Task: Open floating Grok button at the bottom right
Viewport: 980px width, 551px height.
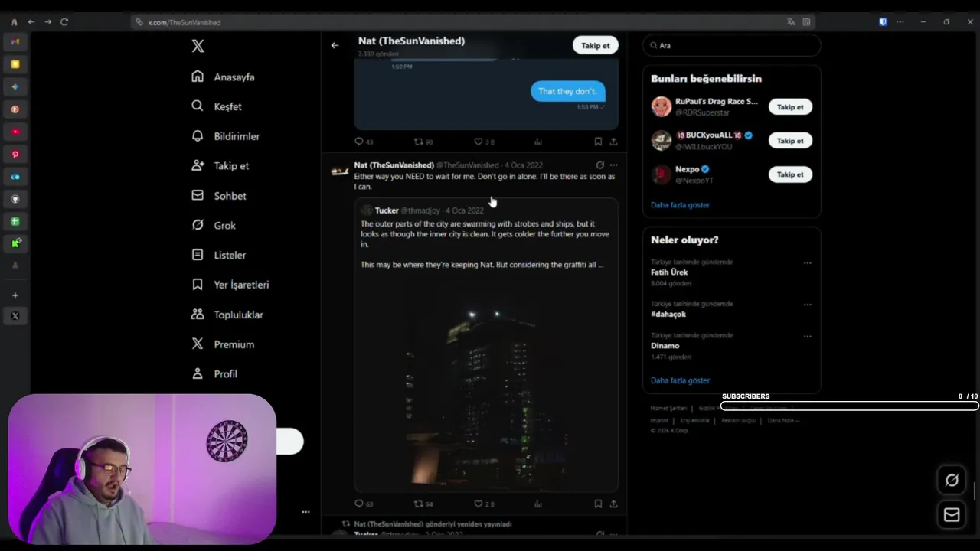Action: (952, 480)
